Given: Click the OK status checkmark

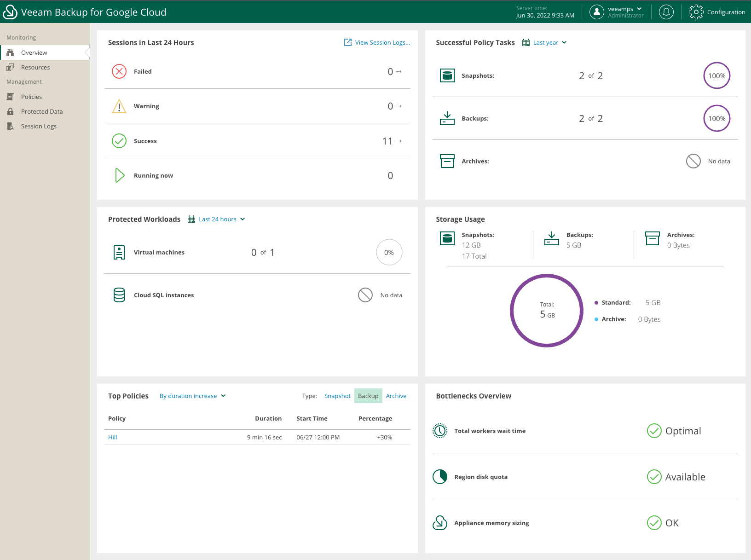Looking at the screenshot, I should point(654,523).
